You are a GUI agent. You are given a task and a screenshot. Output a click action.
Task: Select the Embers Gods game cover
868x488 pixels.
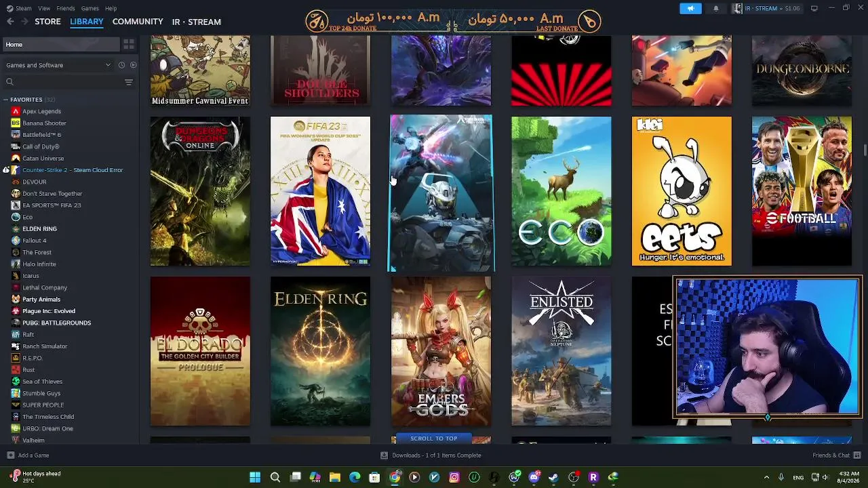(x=441, y=351)
